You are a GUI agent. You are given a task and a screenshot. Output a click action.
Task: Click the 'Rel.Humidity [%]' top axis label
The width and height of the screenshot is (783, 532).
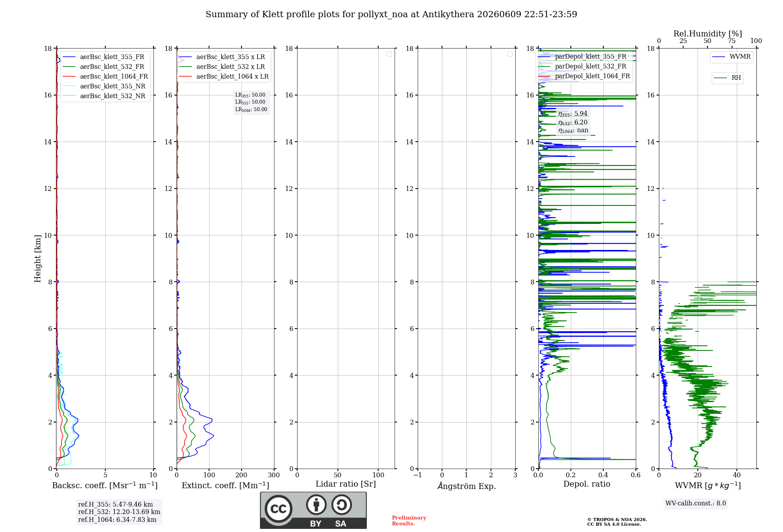point(708,34)
